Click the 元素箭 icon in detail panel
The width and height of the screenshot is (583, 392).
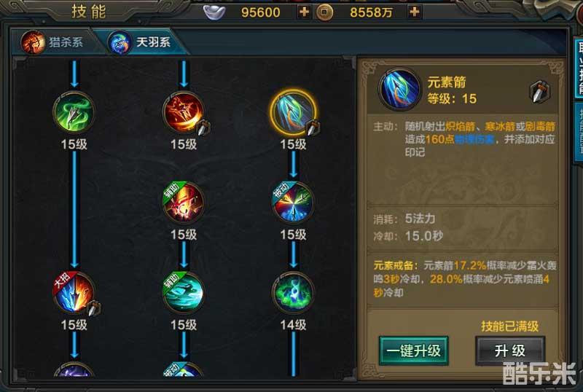pyautogui.click(x=399, y=90)
